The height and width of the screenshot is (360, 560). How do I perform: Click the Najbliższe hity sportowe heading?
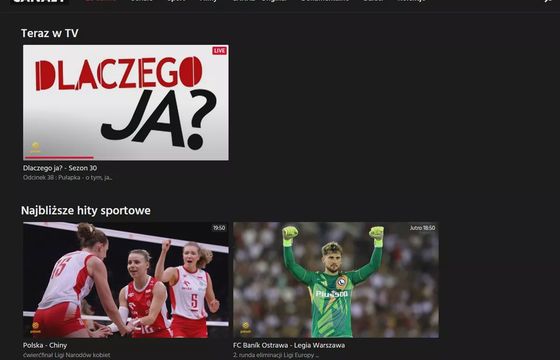[86, 210]
